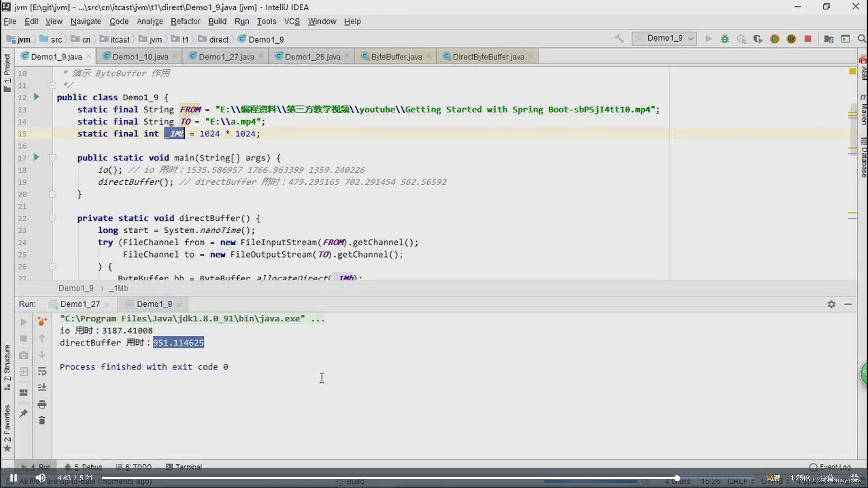Open Run panel settings gear
This screenshot has width=868, height=488.
click(x=831, y=304)
